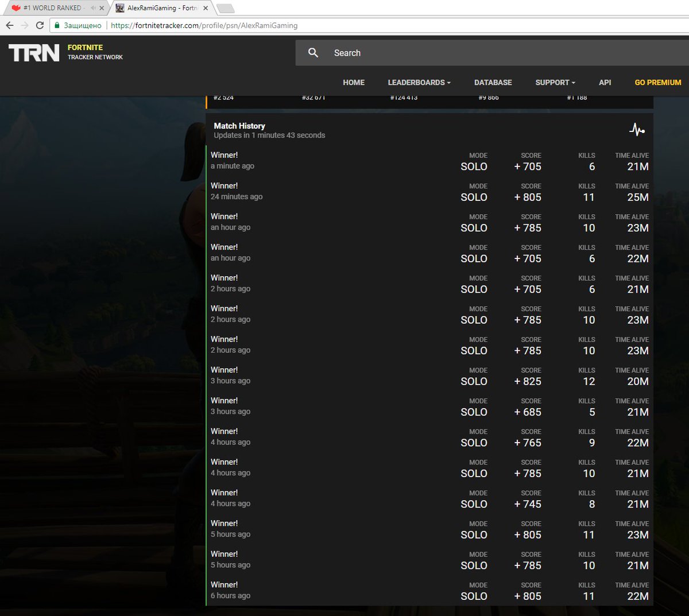This screenshot has width=689, height=616.
Task: Click the '20M' time alive value
Action: pos(638,381)
